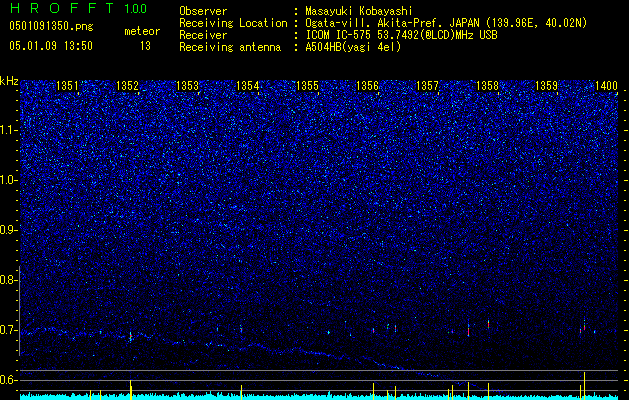Select the ICOM IC-575 53.7492 MHz USB text

pos(401,35)
